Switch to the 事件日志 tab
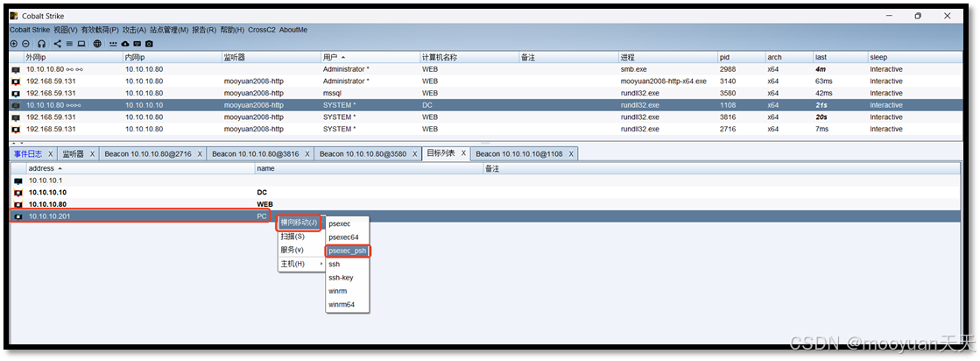 click(28, 154)
